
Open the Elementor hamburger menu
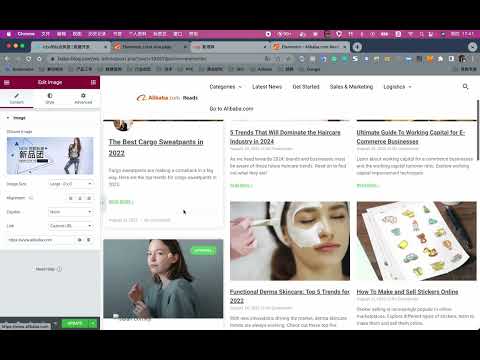click(x=7, y=82)
